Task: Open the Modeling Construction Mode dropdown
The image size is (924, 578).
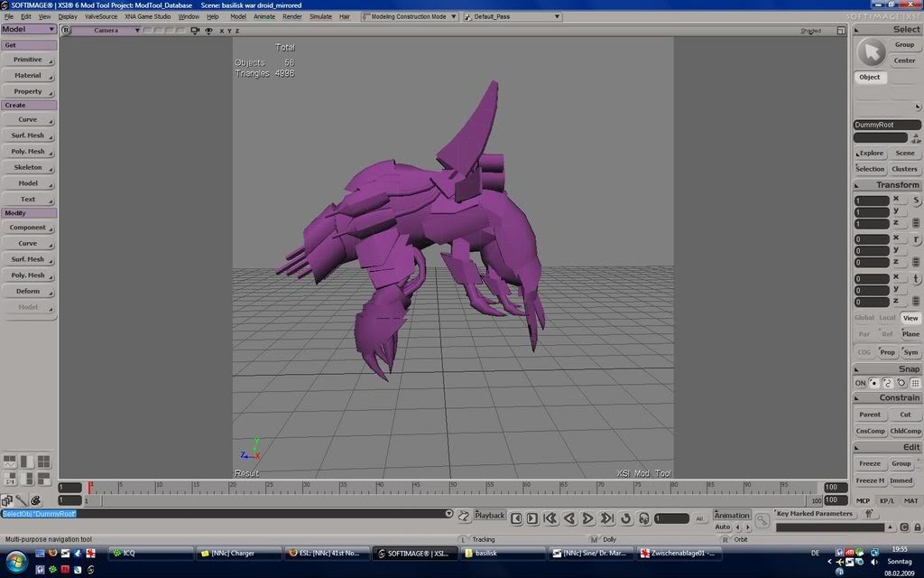Action: 410,16
